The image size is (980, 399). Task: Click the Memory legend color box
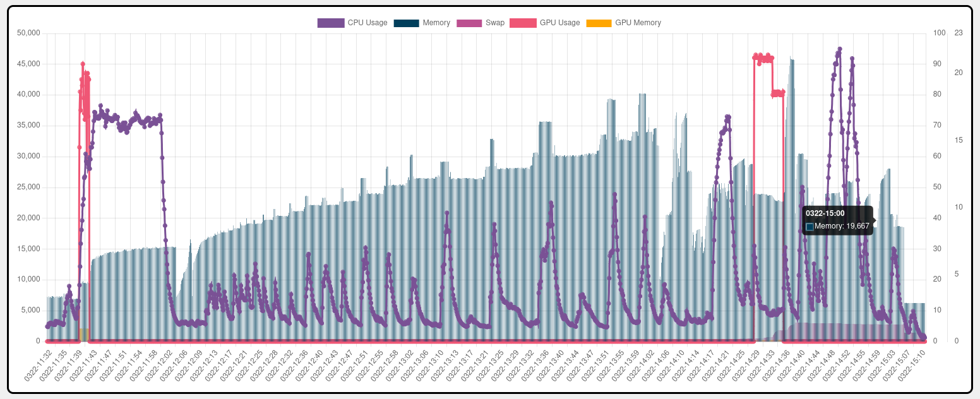tap(407, 23)
